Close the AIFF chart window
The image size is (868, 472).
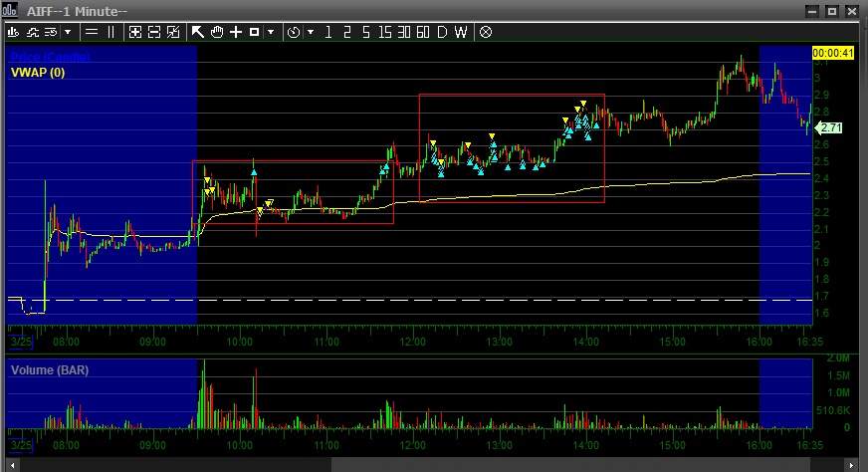point(852,11)
